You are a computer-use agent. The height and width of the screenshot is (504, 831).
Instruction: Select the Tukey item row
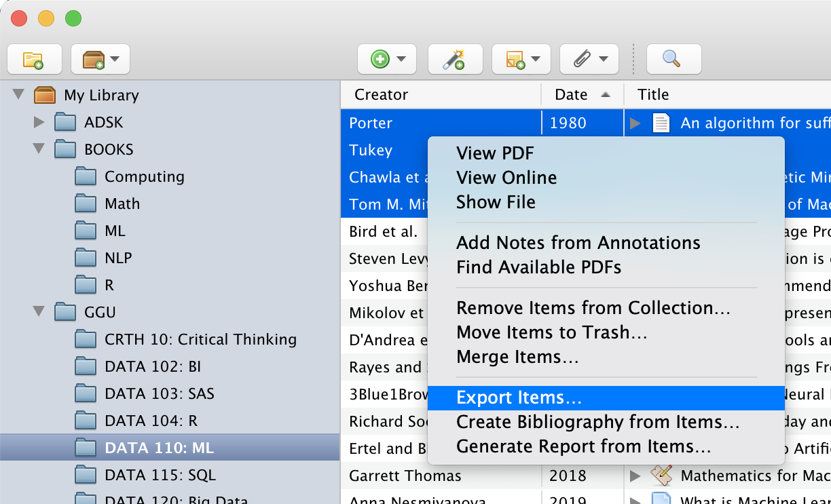(x=384, y=150)
